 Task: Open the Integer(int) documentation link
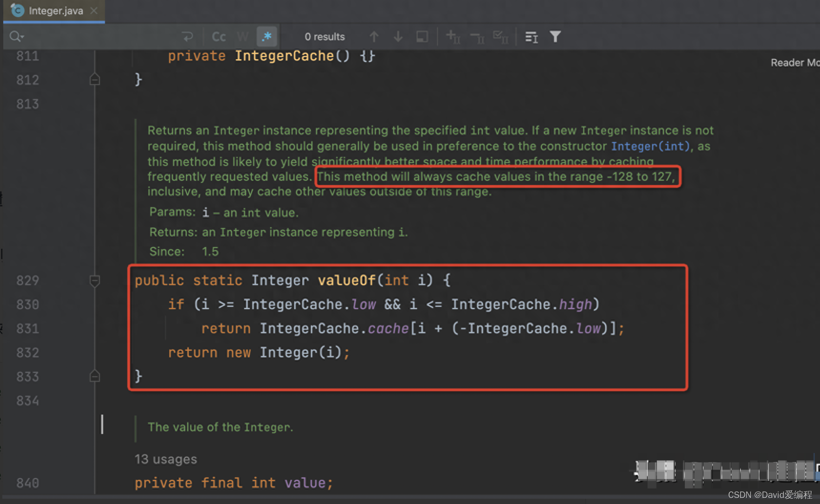[650, 146]
